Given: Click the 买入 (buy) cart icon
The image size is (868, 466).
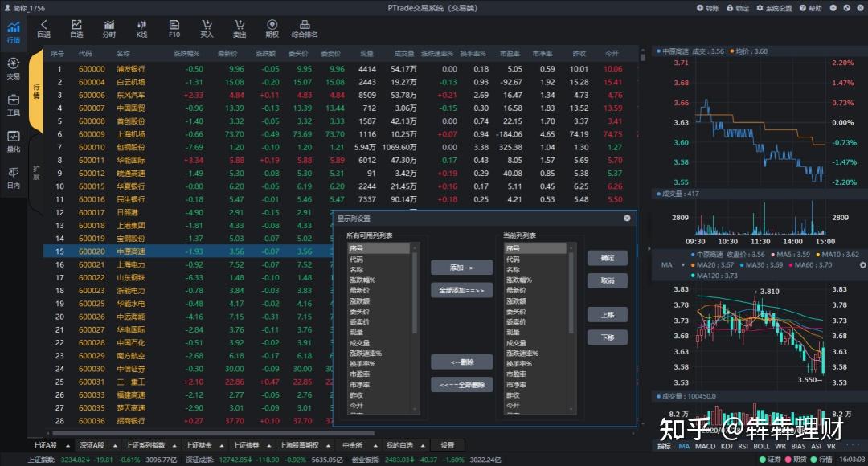Looking at the screenshot, I should (x=205, y=28).
